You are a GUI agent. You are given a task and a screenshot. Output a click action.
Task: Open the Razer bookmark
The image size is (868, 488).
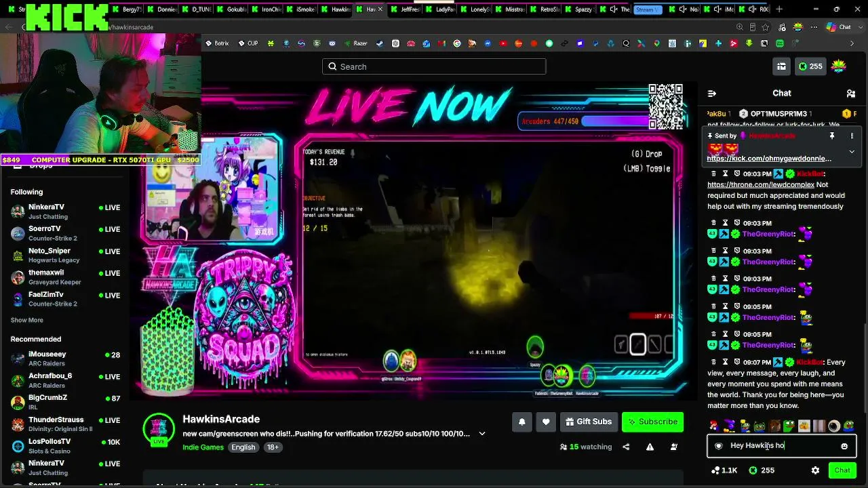[356, 43]
